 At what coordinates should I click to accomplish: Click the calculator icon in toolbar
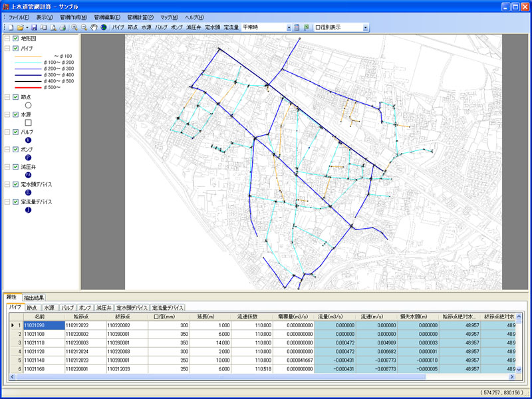[x=297, y=28]
